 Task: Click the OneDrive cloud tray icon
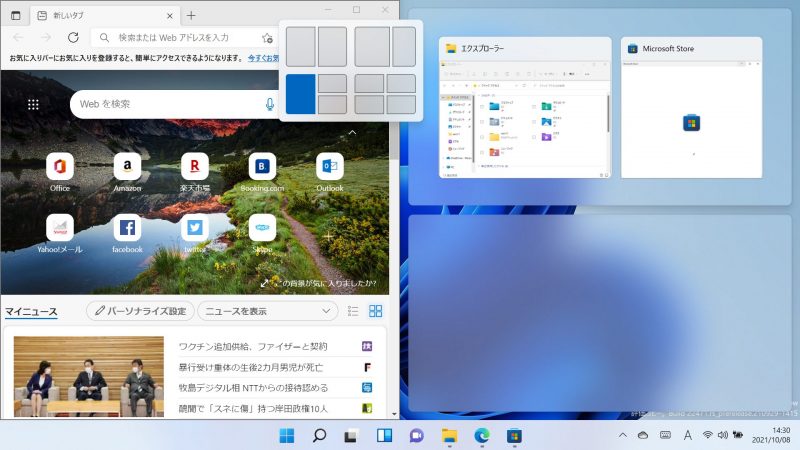643,435
